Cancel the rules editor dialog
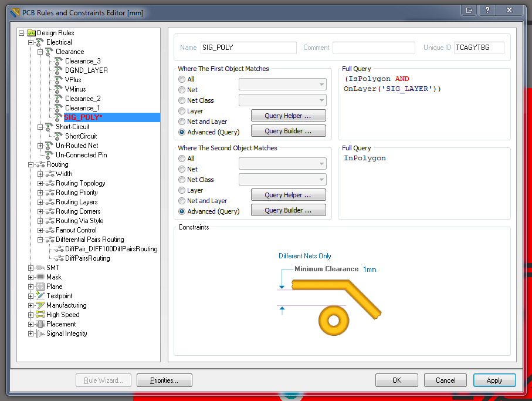The width and height of the screenshot is (532, 401). tap(445, 380)
